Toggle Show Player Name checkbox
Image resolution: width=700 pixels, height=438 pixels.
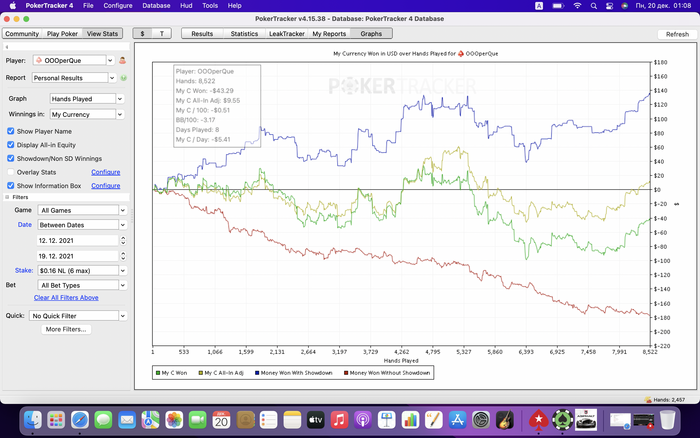(11, 131)
